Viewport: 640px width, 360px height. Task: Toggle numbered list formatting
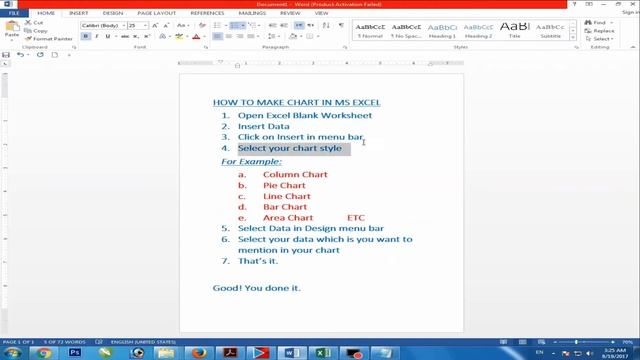[x=234, y=25]
